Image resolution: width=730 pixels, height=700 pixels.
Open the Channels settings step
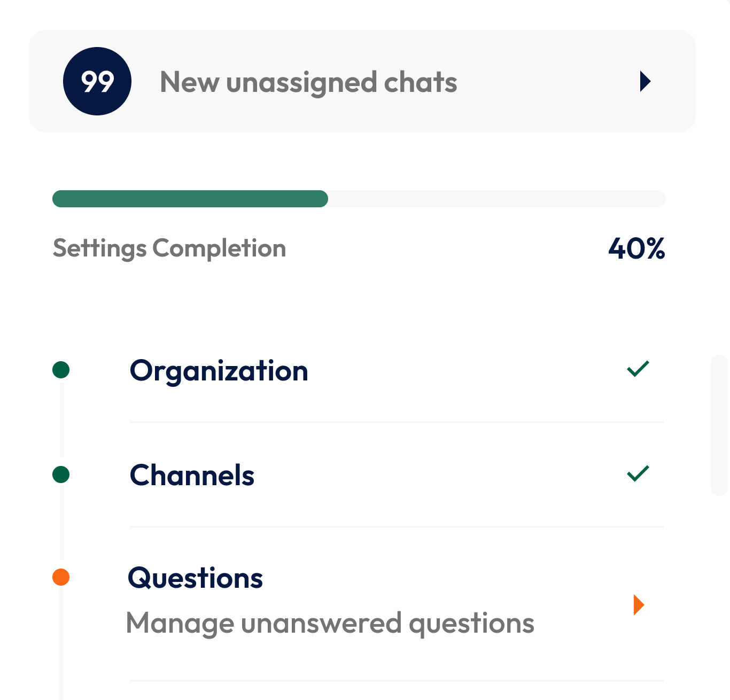click(x=192, y=476)
